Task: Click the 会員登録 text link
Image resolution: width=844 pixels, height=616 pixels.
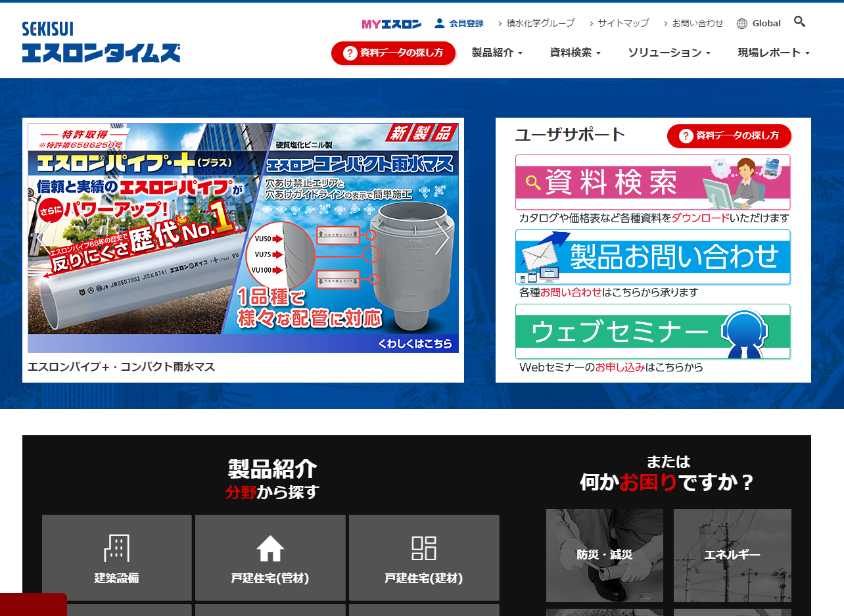Action: tap(467, 23)
